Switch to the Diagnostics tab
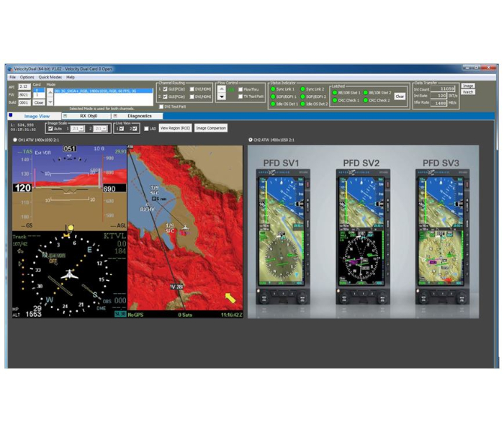The image size is (504, 432). pos(139,115)
